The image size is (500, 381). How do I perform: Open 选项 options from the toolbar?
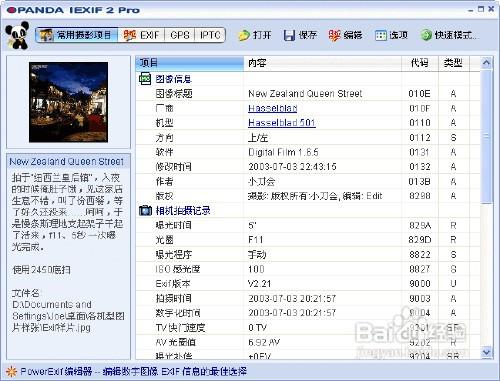click(x=391, y=35)
